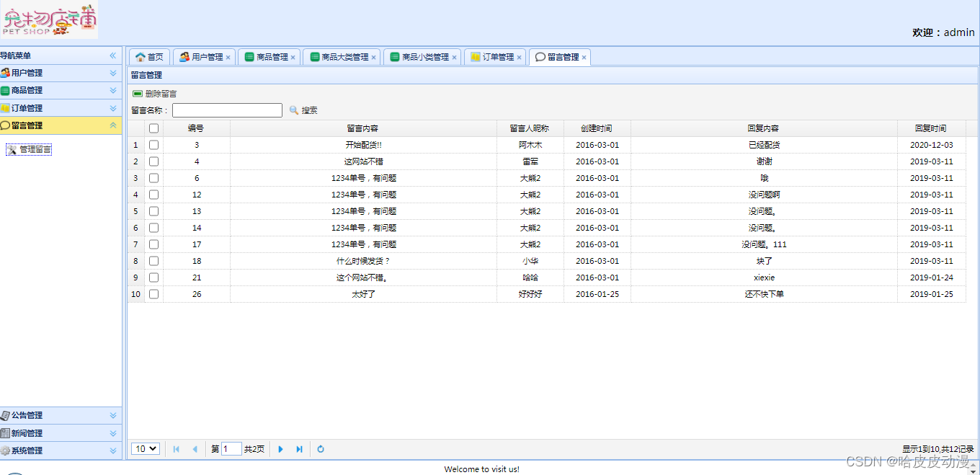Select the nickname cell 雷军
980x475 pixels.
tap(530, 161)
